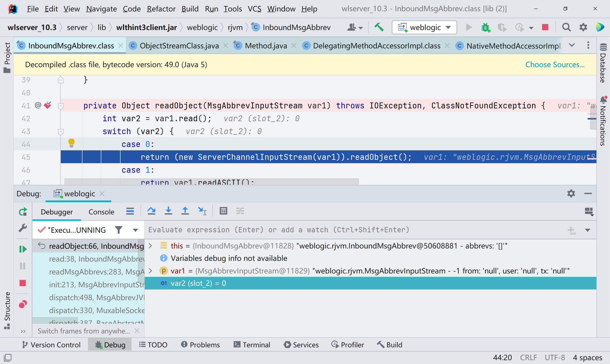Click the Resume Program green arrow
This screenshot has width=610, height=364.
pyautogui.click(x=23, y=249)
